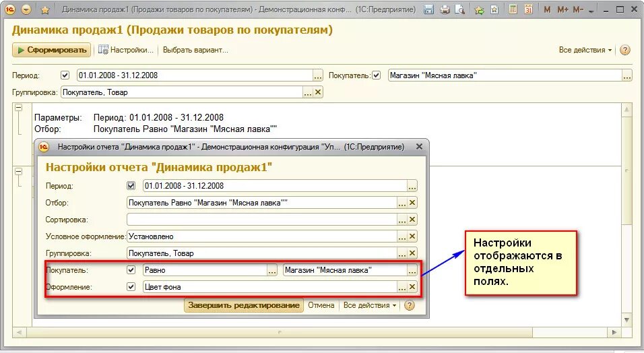Click the M memory button

547,9
